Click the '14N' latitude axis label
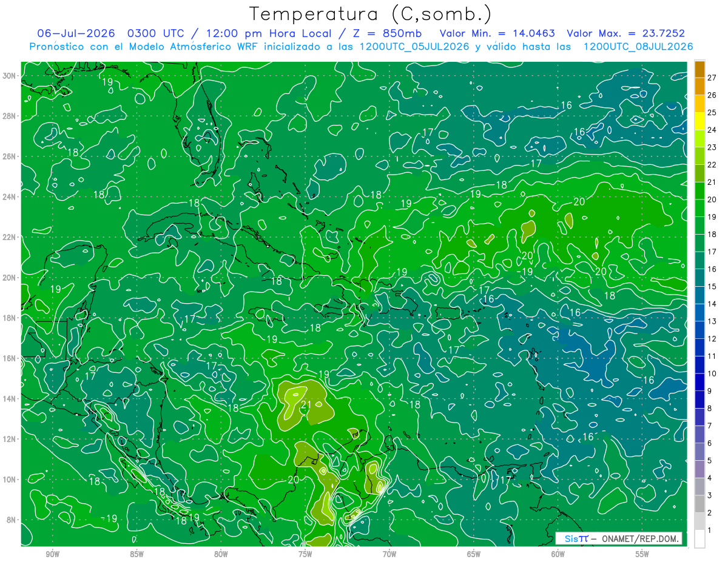728x562 pixels. click(10, 399)
